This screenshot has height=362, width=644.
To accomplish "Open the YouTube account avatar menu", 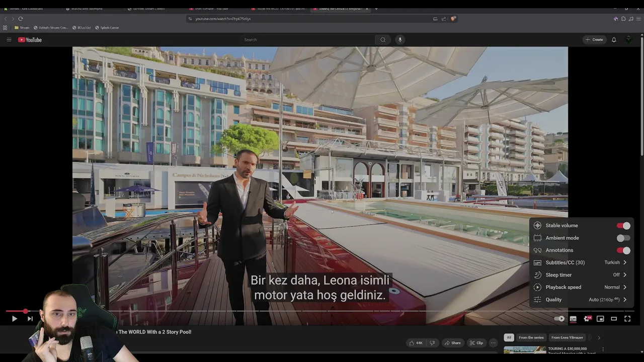I will point(629,40).
